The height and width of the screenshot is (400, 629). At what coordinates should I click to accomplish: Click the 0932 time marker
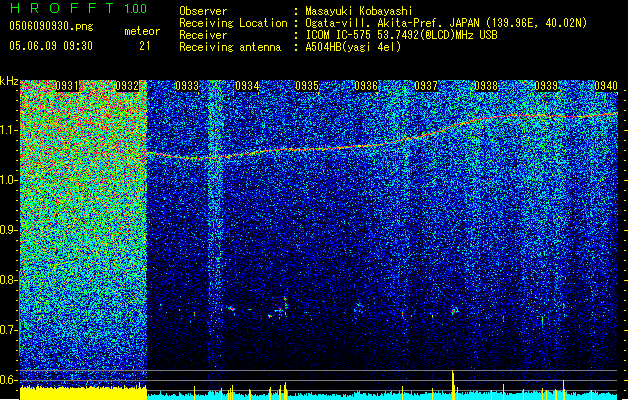coord(127,86)
